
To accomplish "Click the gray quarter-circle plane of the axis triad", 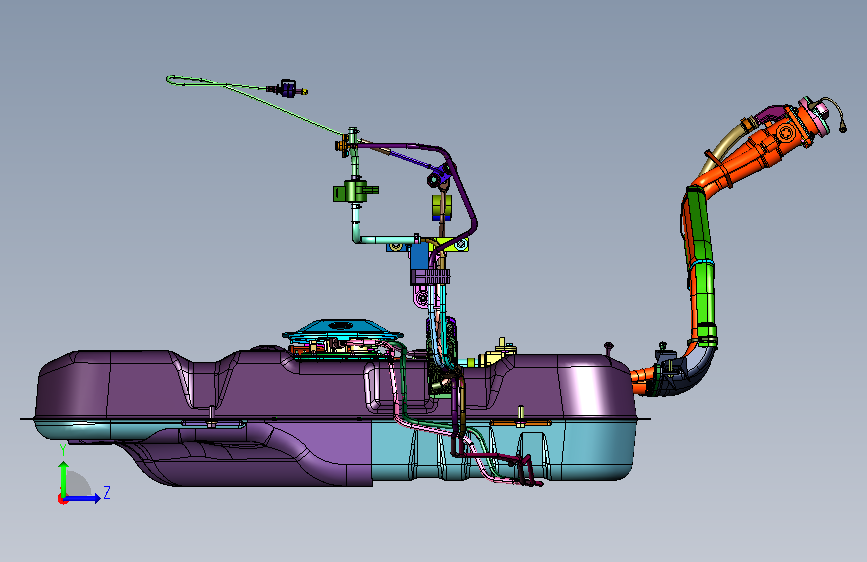I will tap(78, 483).
